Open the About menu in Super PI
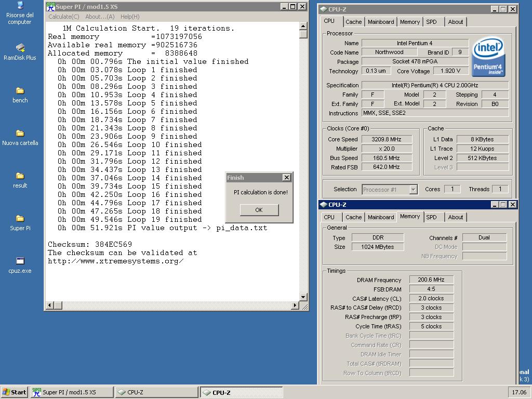The height and width of the screenshot is (399, 532). 100,17
